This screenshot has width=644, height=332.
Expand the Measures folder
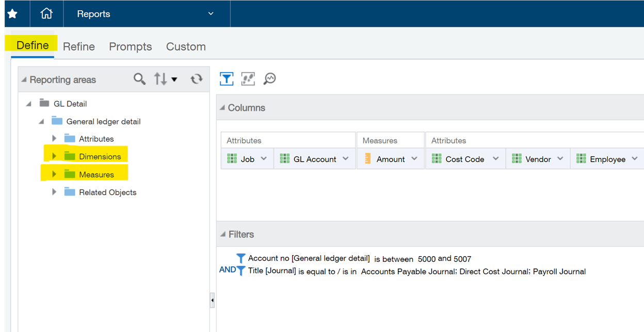(x=54, y=175)
